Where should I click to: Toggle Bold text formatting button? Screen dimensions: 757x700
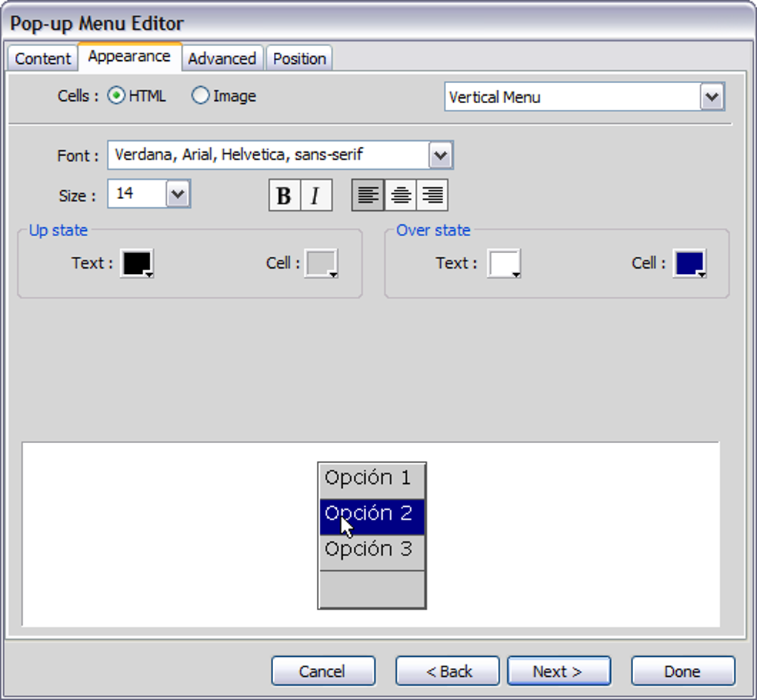284,195
